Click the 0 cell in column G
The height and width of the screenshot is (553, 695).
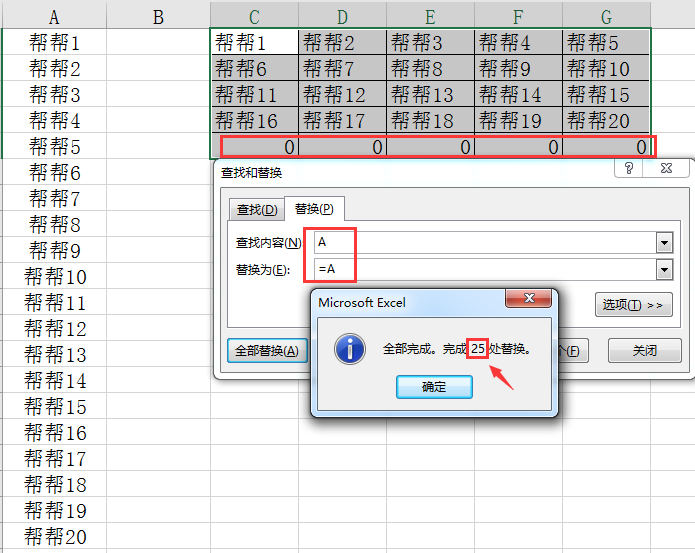(x=606, y=146)
